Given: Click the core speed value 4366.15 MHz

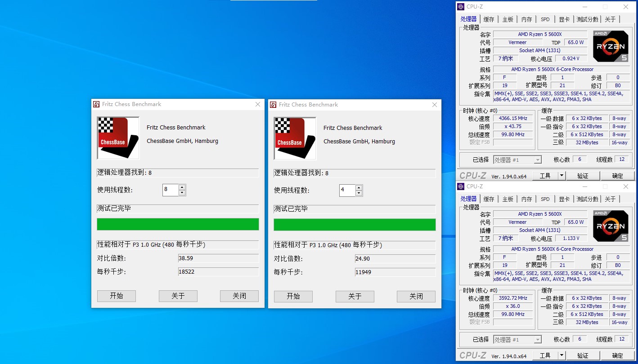Looking at the screenshot, I should click(513, 118).
